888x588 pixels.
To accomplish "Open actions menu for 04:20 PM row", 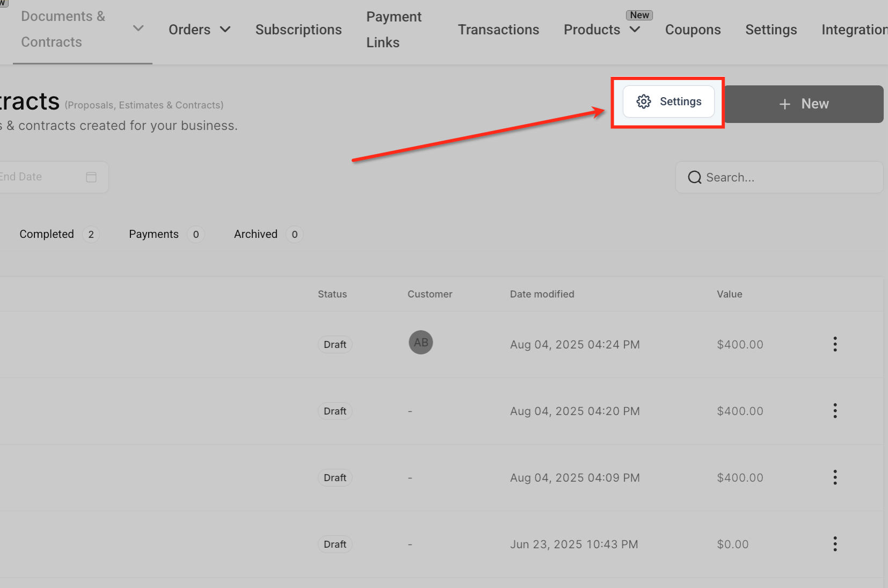I will click(x=835, y=411).
